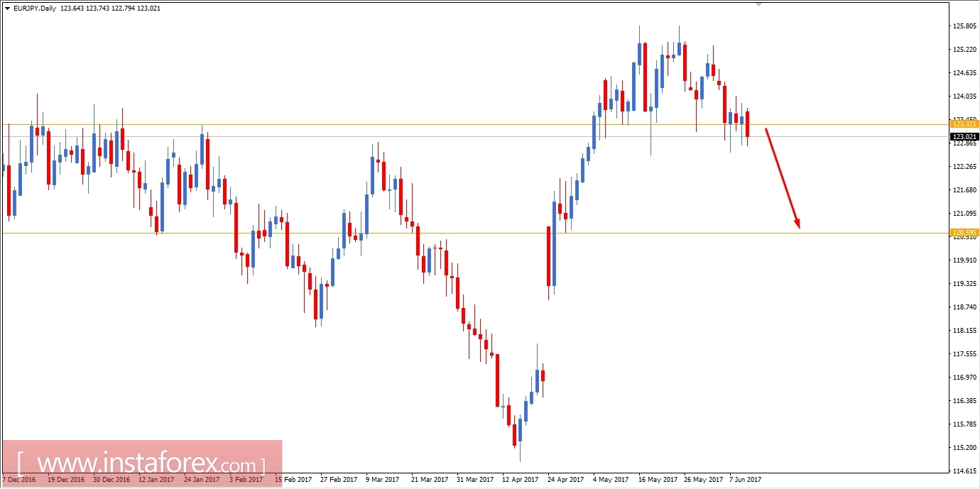Image resolution: width=980 pixels, height=489 pixels.
Task: Click the 9 Mar 2017 date label
Action: pos(382,480)
